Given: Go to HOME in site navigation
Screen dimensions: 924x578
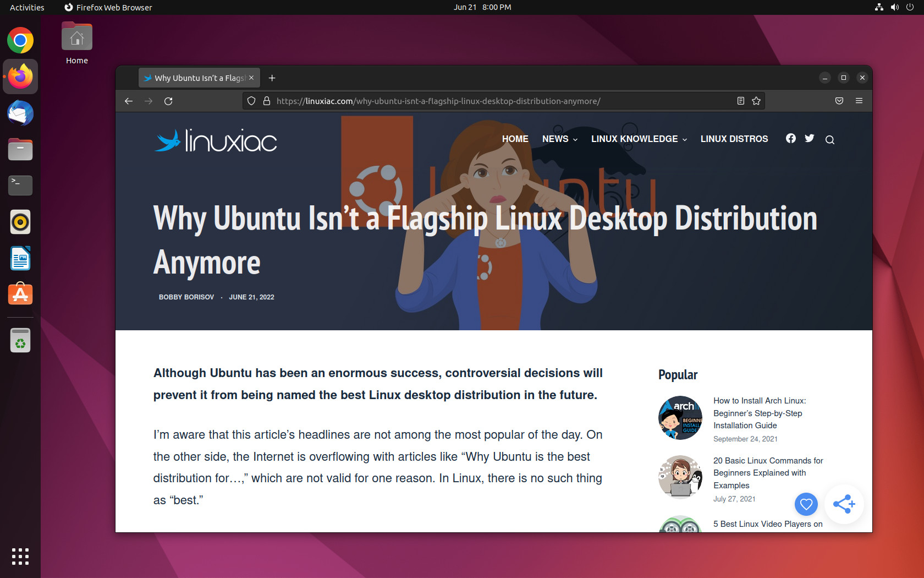Looking at the screenshot, I should [x=515, y=139].
